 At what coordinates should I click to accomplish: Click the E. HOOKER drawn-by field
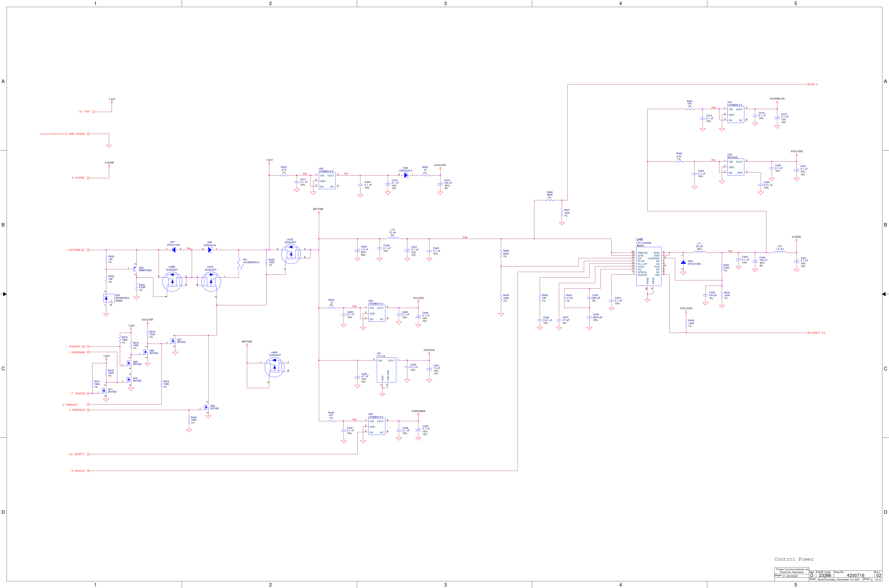[x=790, y=576]
